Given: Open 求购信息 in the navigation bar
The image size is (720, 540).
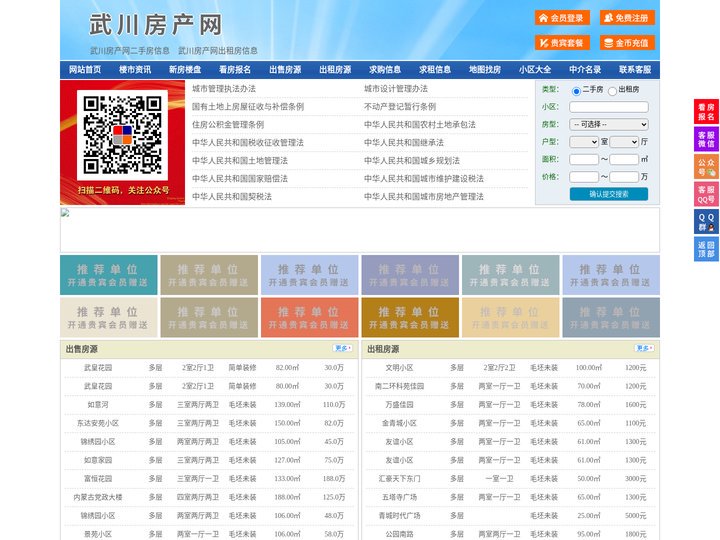Looking at the screenshot, I should coord(385,70).
